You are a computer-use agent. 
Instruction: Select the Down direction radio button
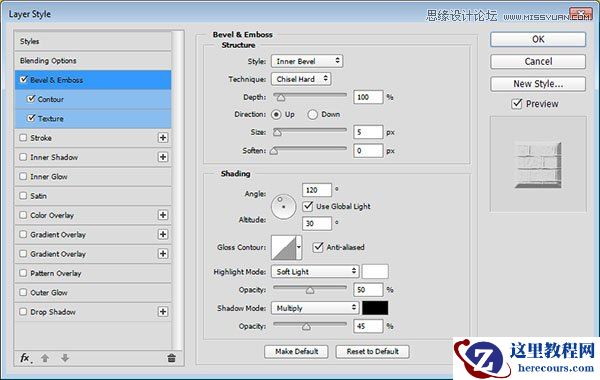(312, 114)
